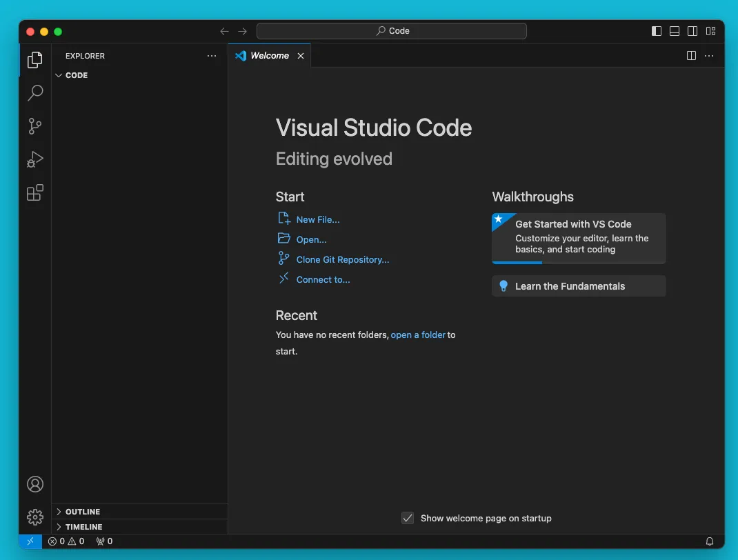This screenshot has width=738, height=560.
Task: Click Clone Git Repository... link
Action: pos(343,259)
